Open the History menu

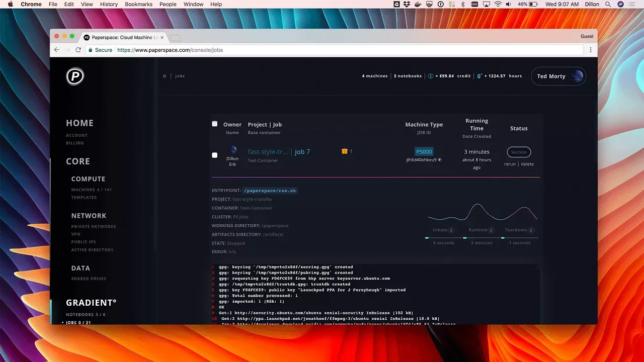click(x=109, y=4)
